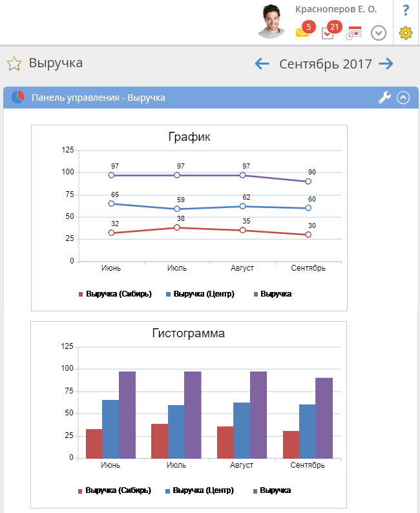Image resolution: width=420 pixels, height=513 pixels.
Task: Click the red histogram bar for Июнь
Action: (x=94, y=444)
